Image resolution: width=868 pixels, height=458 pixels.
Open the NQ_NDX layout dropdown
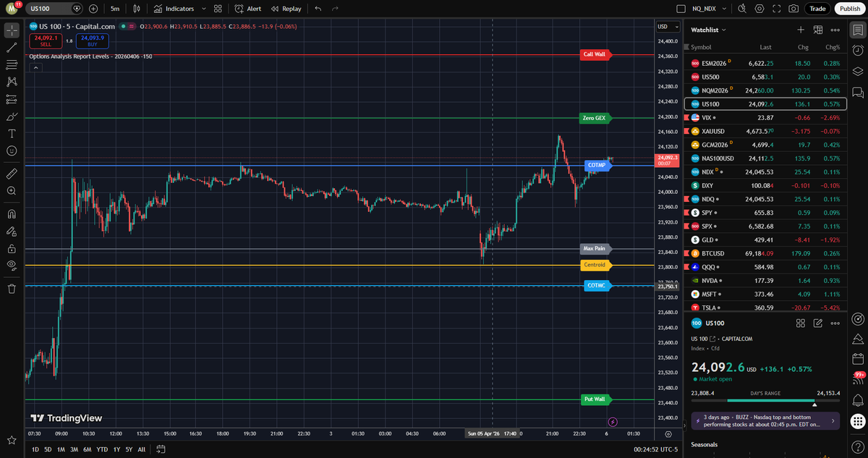tap(708, 9)
